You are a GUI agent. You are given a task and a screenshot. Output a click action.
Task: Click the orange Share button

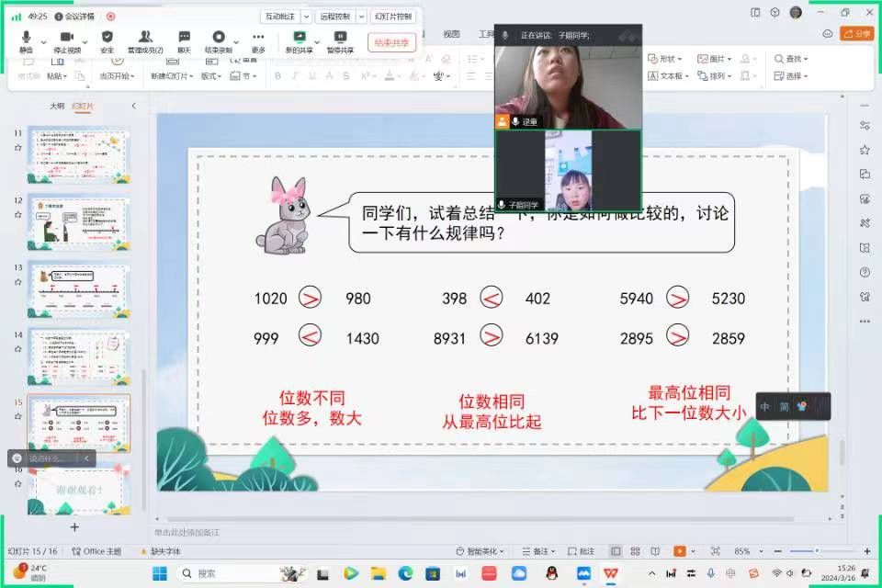pyautogui.click(x=856, y=34)
